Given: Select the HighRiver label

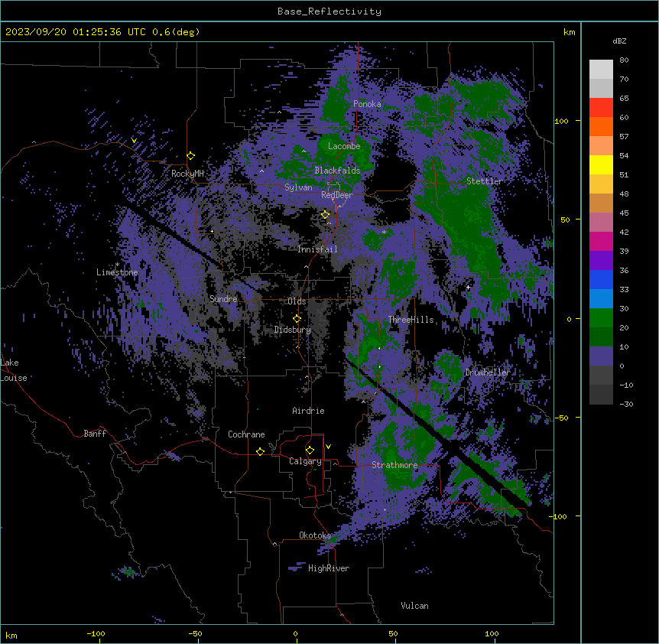Looking at the screenshot, I should [x=329, y=568].
